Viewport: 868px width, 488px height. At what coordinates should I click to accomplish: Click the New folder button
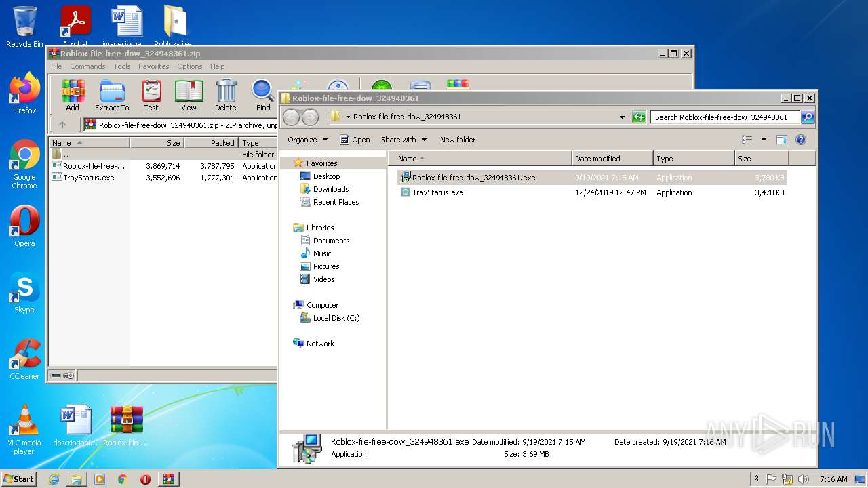(457, 140)
